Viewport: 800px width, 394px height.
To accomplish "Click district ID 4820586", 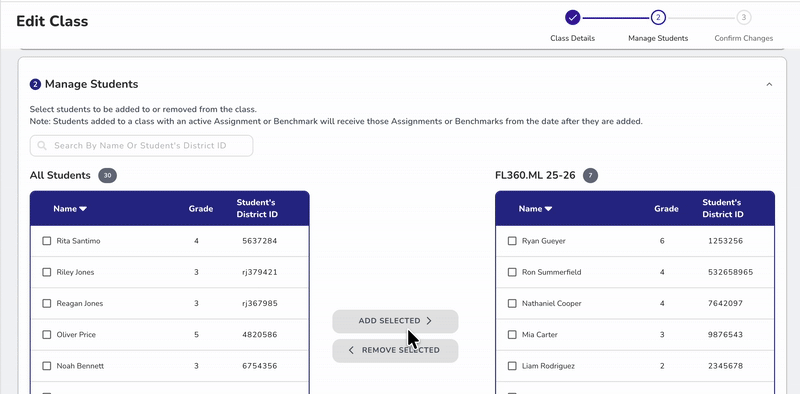I will tap(260, 335).
